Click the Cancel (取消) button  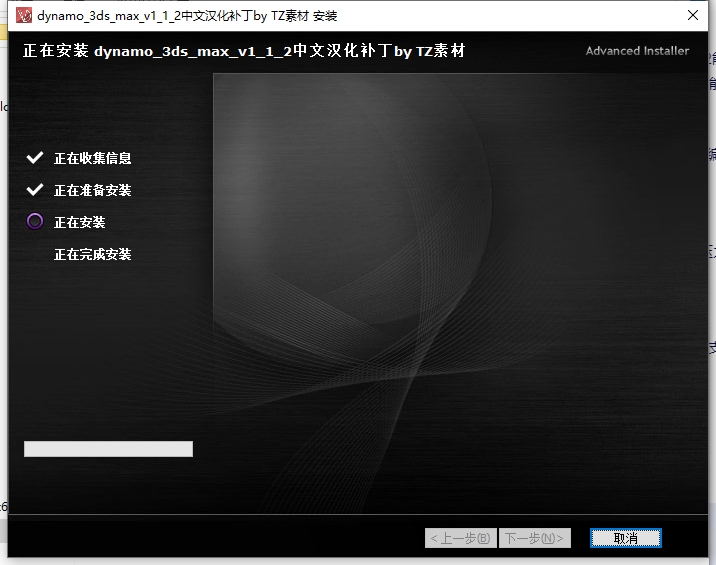pos(626,538)
